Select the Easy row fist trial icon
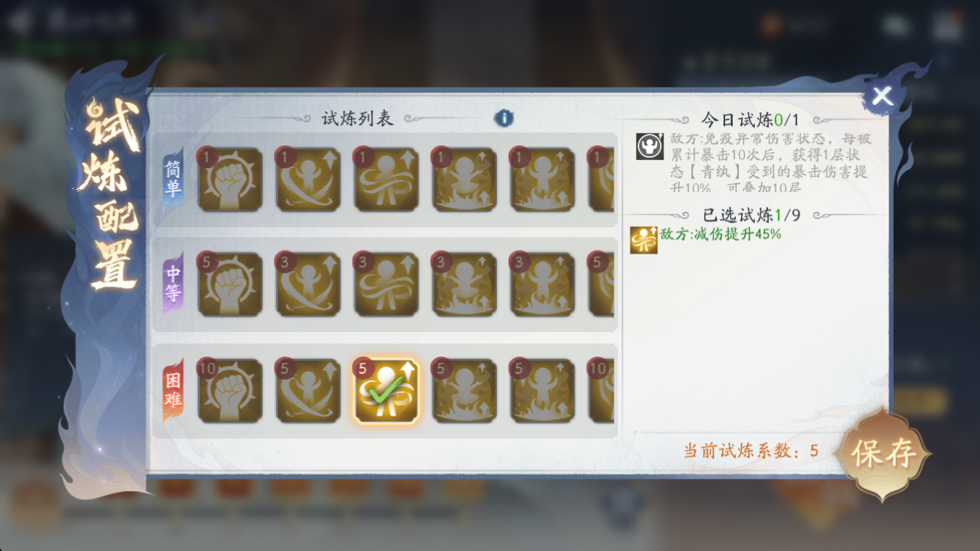This screenshot has height=551, width=980. pyautogui.click(x=230, y=179)
